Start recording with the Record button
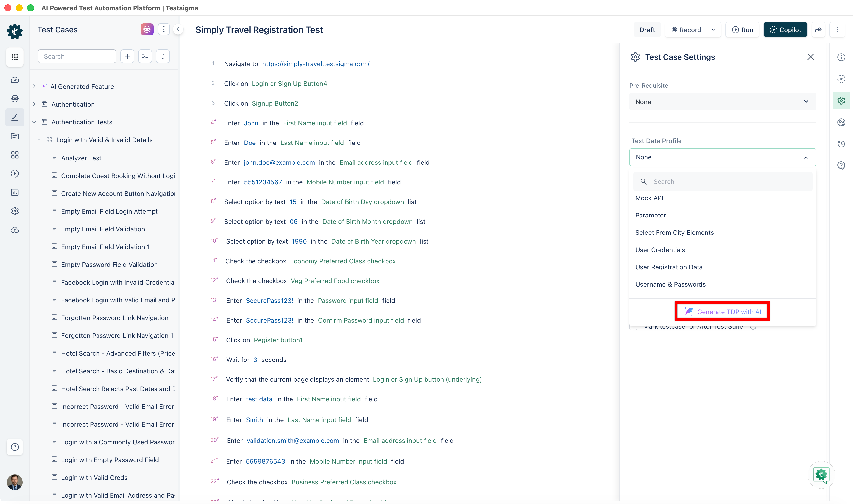Screen dimensions: 853x504 click(x=686, y=30)
